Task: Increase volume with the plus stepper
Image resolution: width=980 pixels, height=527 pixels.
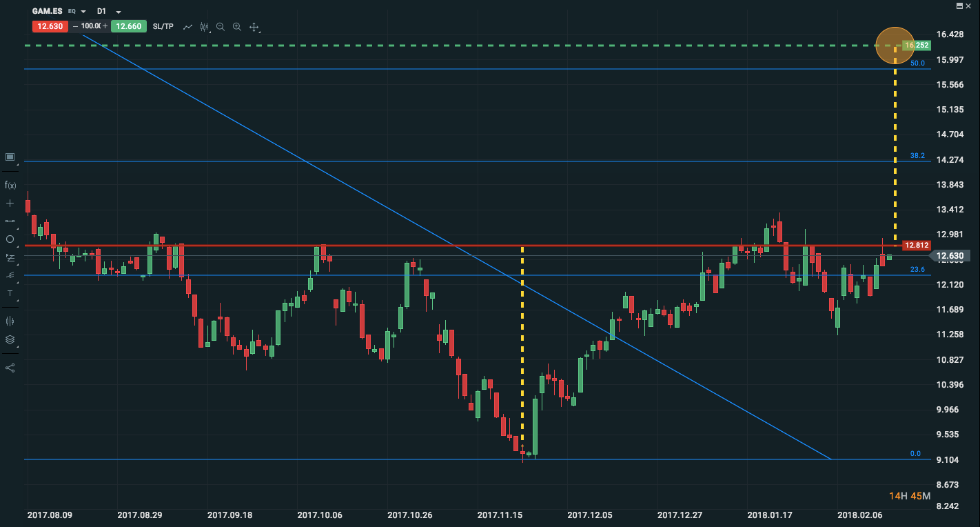Action: pos(105,27)
